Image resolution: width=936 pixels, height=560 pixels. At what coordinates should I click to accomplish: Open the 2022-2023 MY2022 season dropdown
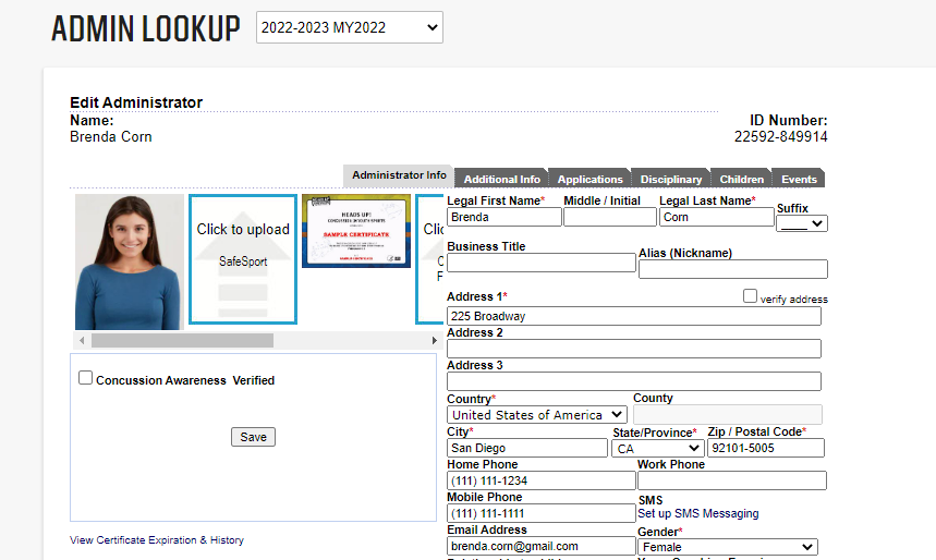(349, 28)
